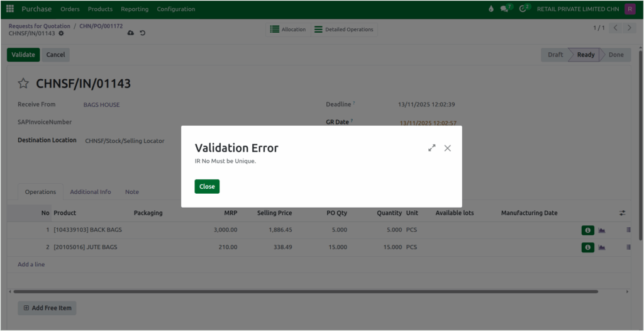Viewport: 644px width, 331px height.
Task: Open details list icon on BACK BAGS row
Action: pos(628,230)
